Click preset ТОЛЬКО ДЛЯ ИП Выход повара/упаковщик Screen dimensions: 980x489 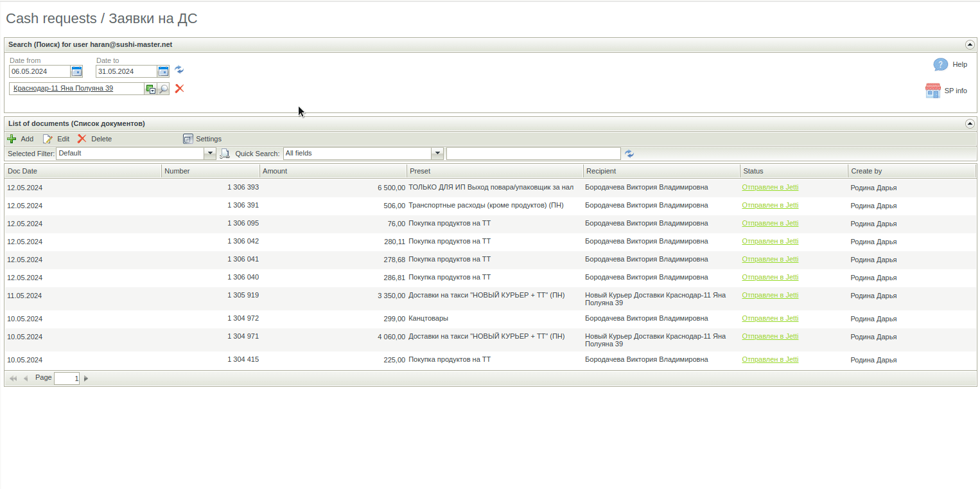491,188
